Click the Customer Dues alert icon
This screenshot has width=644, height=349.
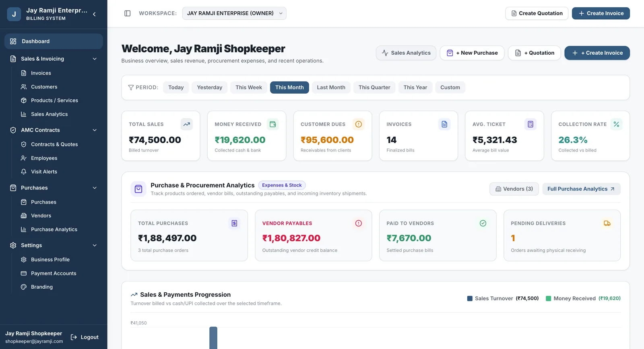[x=359, y=124]
